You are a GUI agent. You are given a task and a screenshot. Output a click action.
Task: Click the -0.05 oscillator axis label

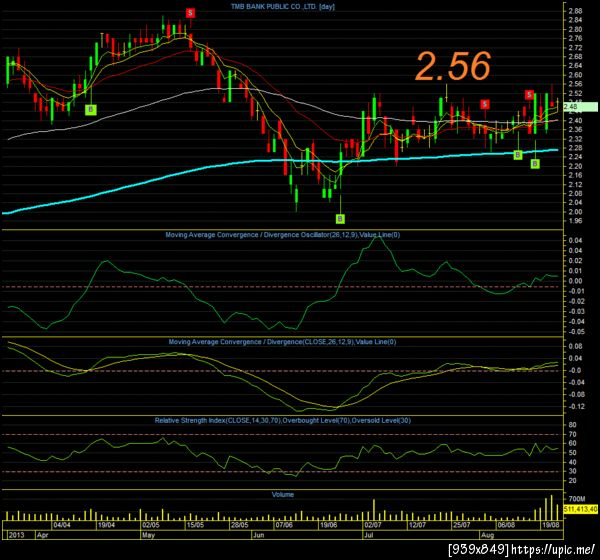click(x=575, y=332)
